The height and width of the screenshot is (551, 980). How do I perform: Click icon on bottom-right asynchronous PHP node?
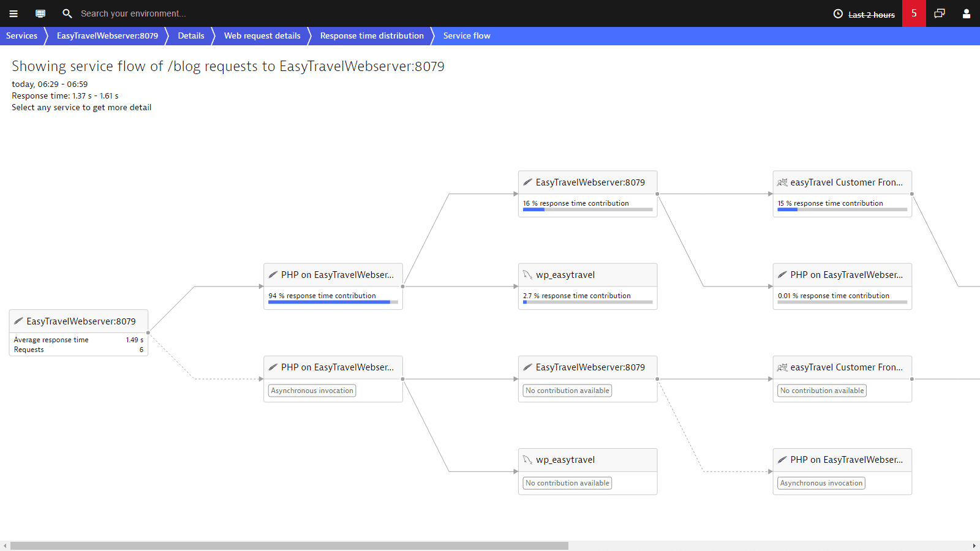pyautogui.click(x=782, y=460)
